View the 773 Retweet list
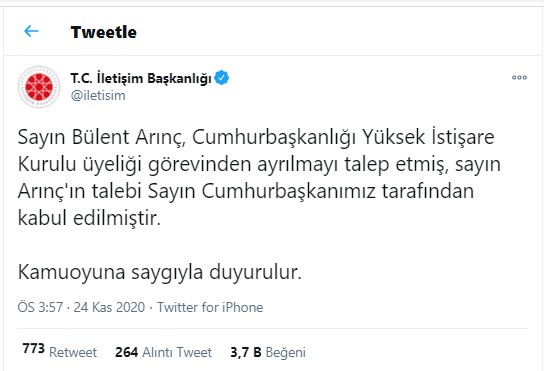Screen dimensions: 544x371 click(x=59, y=351)
